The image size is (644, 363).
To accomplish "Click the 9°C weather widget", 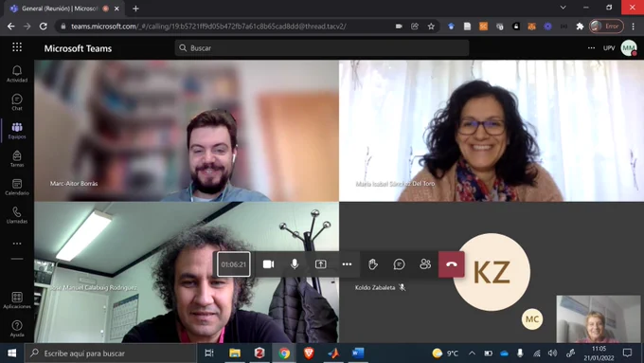I will click(x=445, y=354).
